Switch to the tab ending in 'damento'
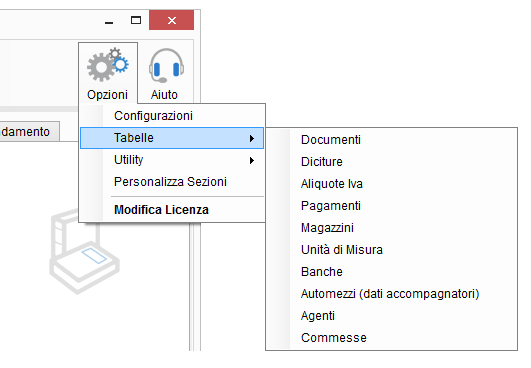This screenshot has width=531, height=368. [29, 132]
